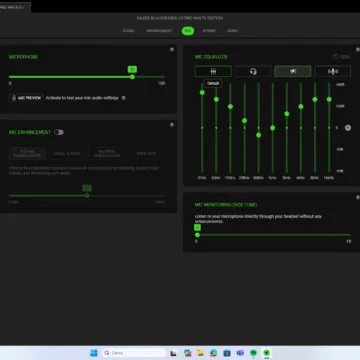Switch to the Power tab
The width and height of the screenshot is (360, 360).
tap(209, 31)
